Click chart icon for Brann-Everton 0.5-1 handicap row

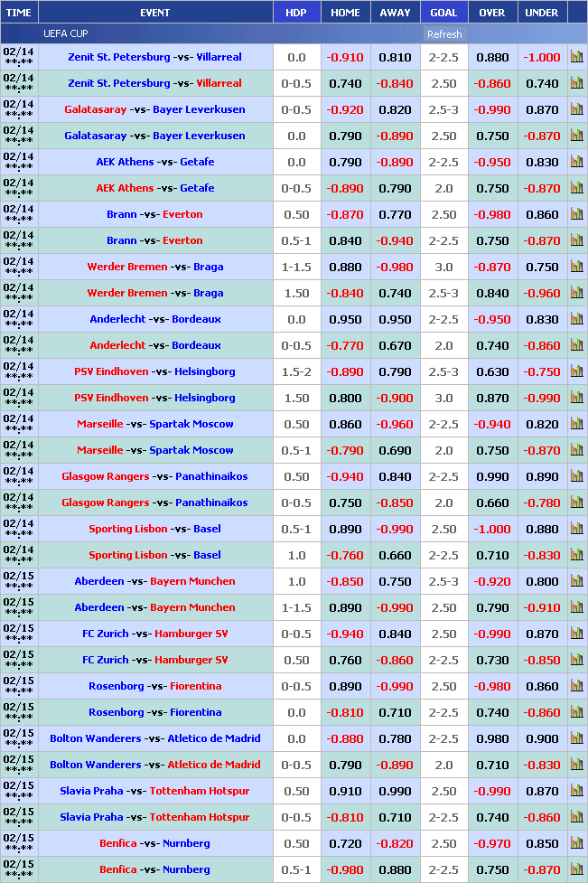click(x=576, y=240)
